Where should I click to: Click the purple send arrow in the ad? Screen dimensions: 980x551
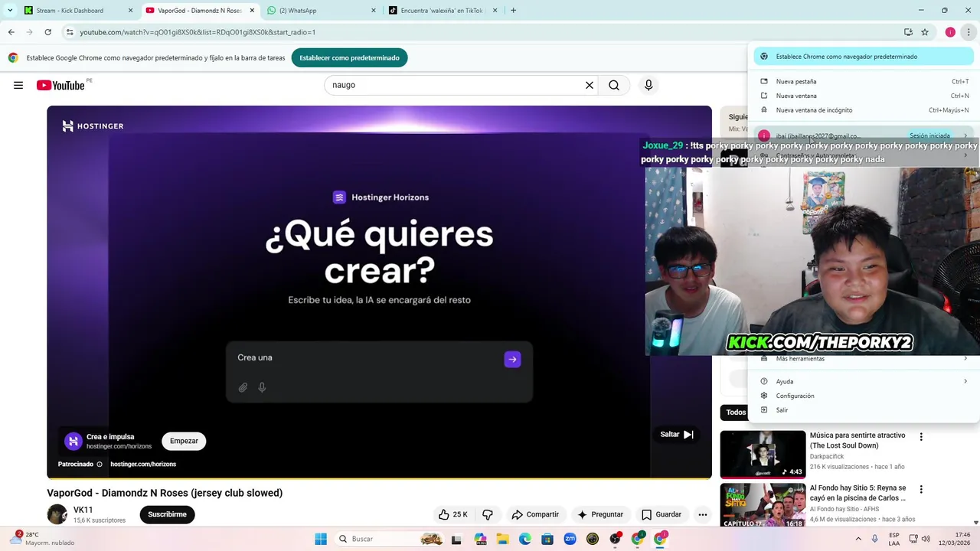coord(512,360)
